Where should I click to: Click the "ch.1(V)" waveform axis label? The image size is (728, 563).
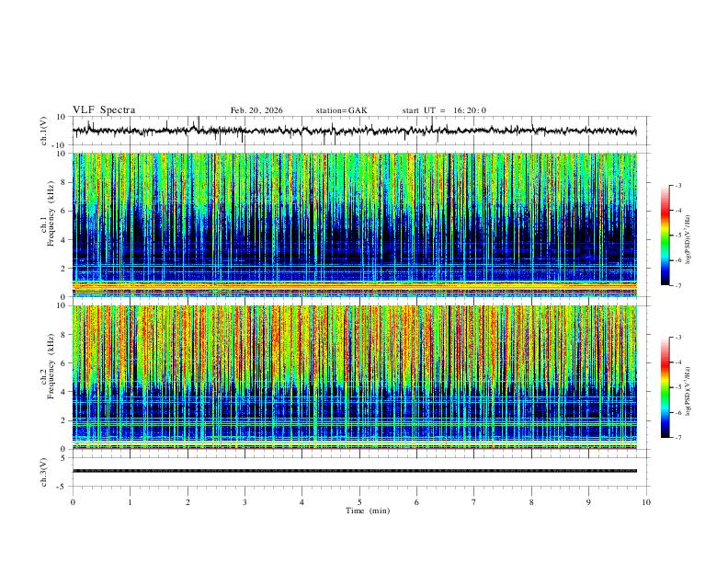pos(44,131)
